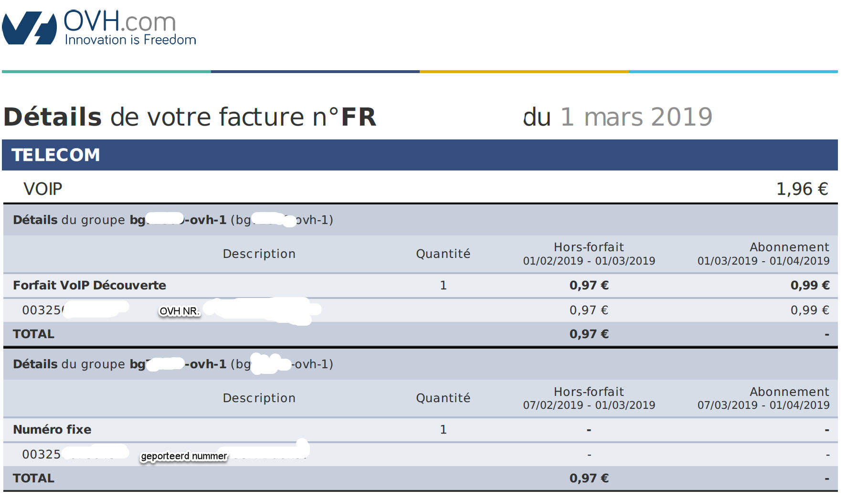868x500 pixels.
Task: Select the 'Forfait VoIP Découverte' row label
Action: 89,285
